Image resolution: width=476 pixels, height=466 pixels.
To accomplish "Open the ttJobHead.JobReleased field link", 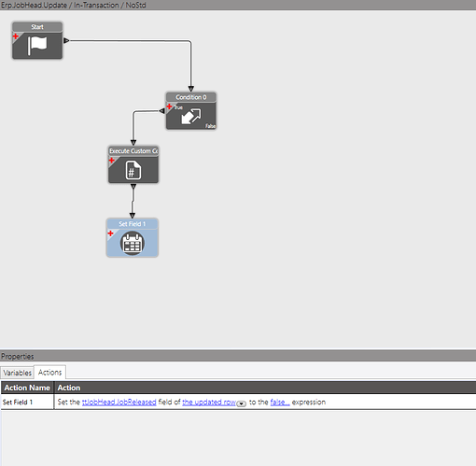I will (119, 402).
